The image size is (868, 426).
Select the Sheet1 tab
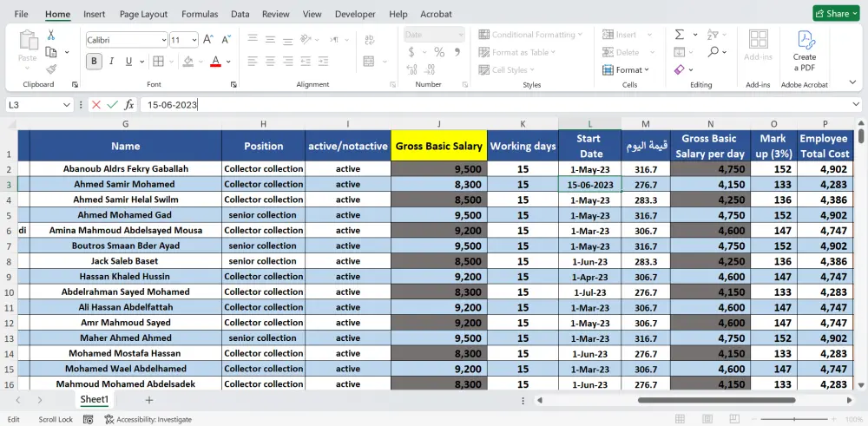[x=95, y=399]
